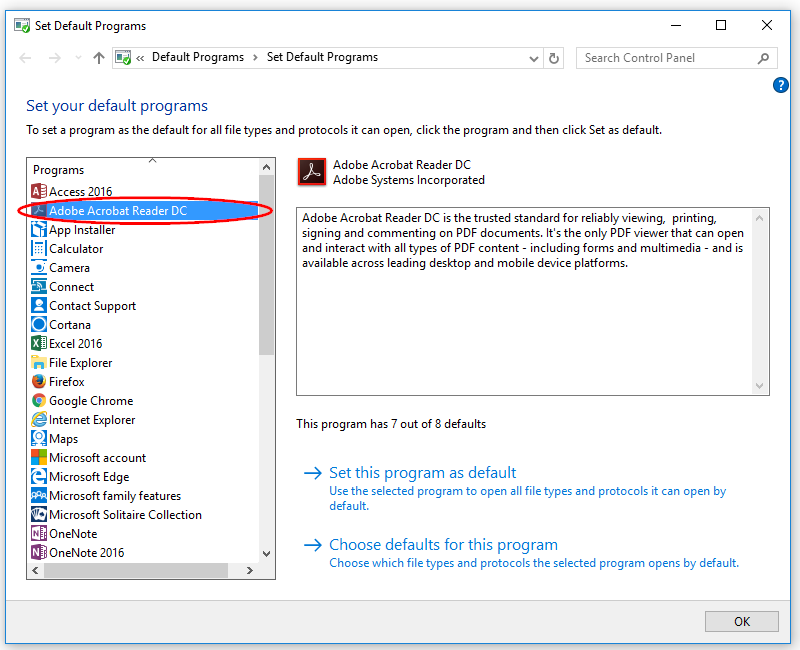Click the Connect program icon
This screenshot has width=800, height=650.
pos(39,286)
